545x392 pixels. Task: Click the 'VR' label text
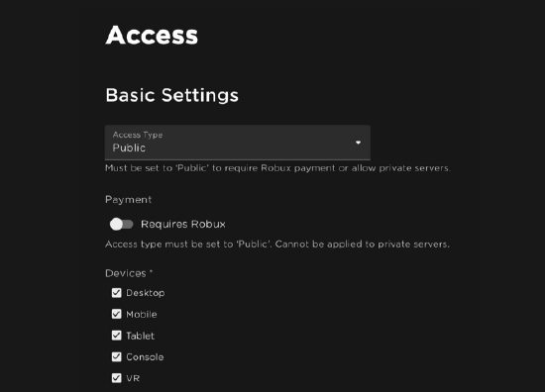pos(133,378)
